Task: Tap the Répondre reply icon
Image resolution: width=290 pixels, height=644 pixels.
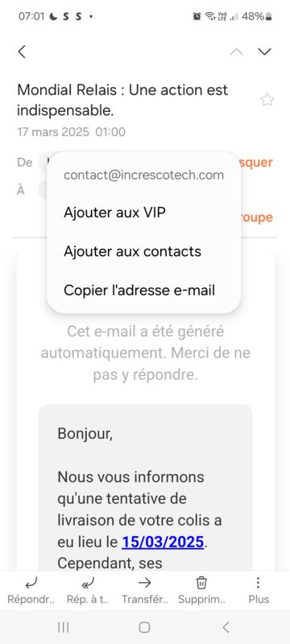Action: click(x=31, y=590)
